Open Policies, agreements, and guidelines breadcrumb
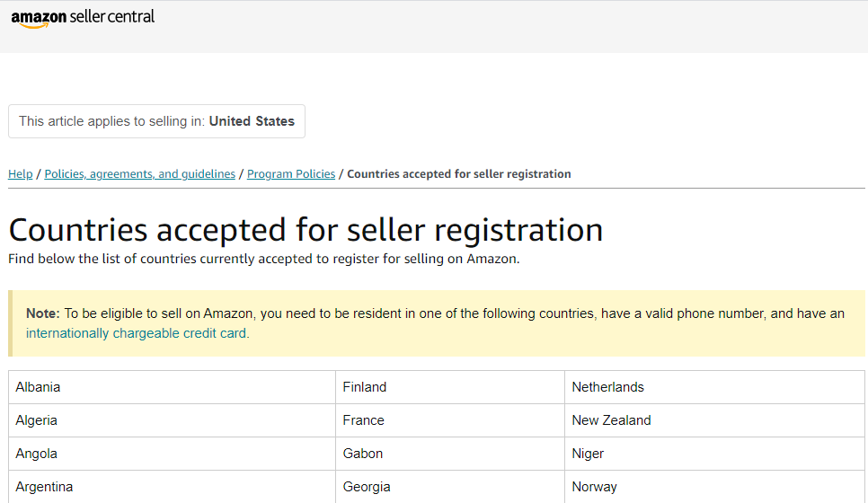 tap(139, 173)
